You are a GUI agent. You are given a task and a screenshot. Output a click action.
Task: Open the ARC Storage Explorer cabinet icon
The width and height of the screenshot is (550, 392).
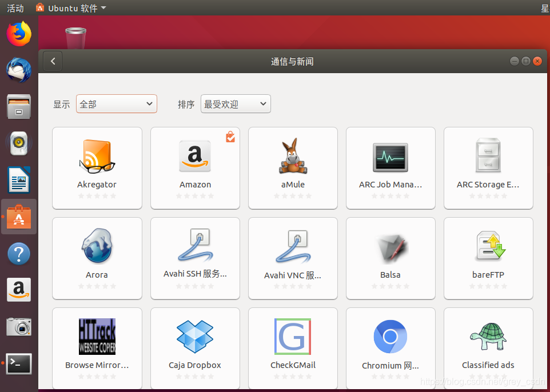[x=488, y=155]
